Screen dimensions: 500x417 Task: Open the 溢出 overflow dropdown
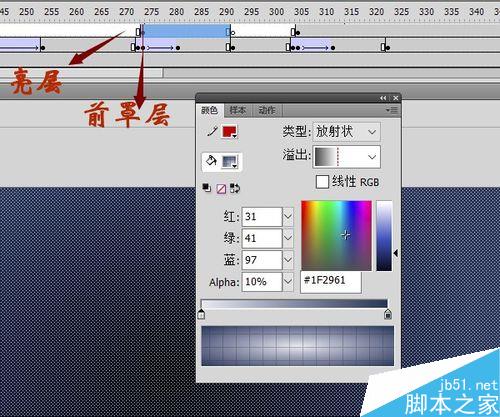pos(346,156)
